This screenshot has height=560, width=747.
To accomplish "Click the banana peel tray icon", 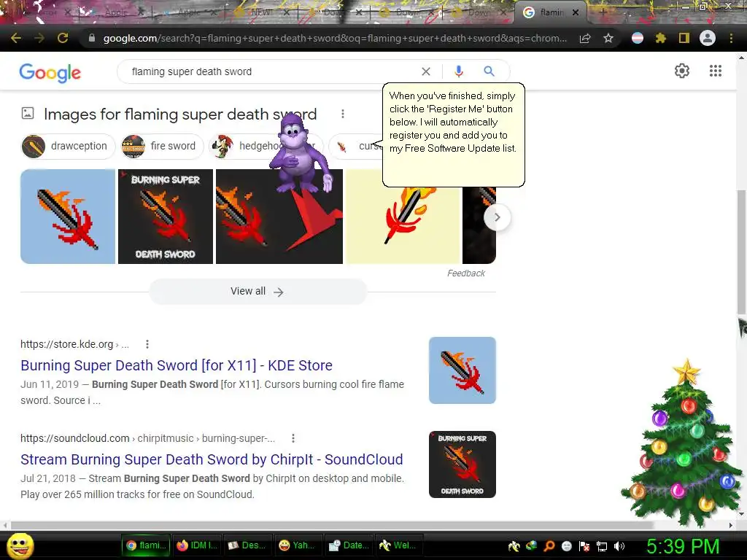I will tap(514, 546).
